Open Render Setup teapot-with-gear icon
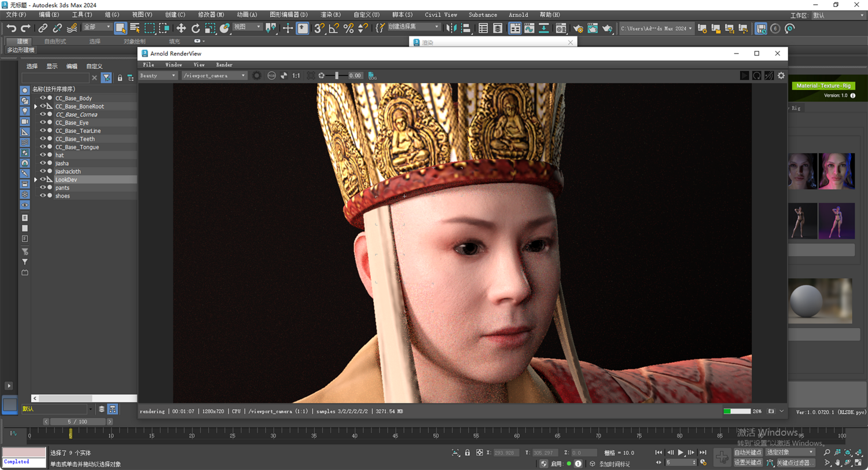The image size is (868, 470). [578, 28]
